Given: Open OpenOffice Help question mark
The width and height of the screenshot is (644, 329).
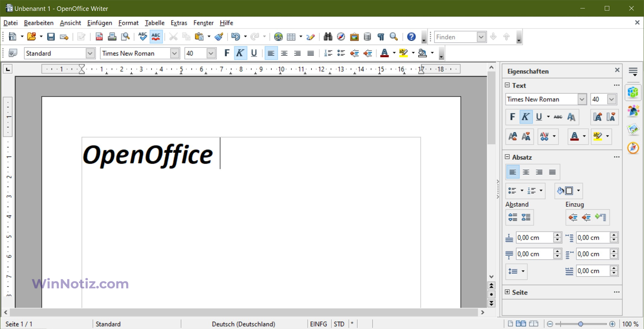Looking at the screenshot, I should pos(411,37).
